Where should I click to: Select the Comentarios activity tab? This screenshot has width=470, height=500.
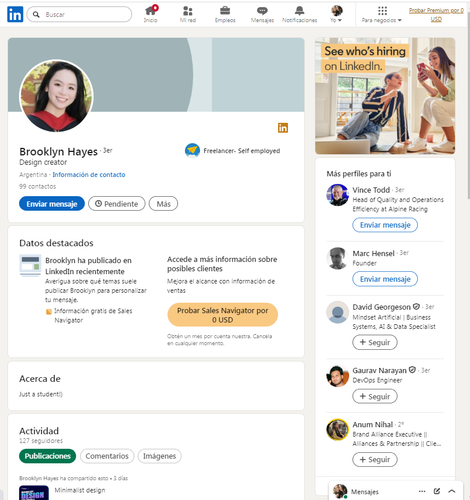[x=107, y=456]
